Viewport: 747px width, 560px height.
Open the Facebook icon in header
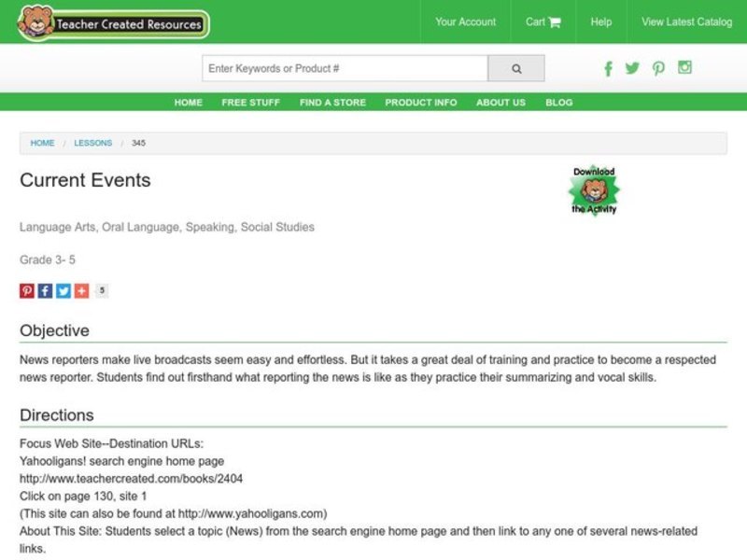pos(608,68)
